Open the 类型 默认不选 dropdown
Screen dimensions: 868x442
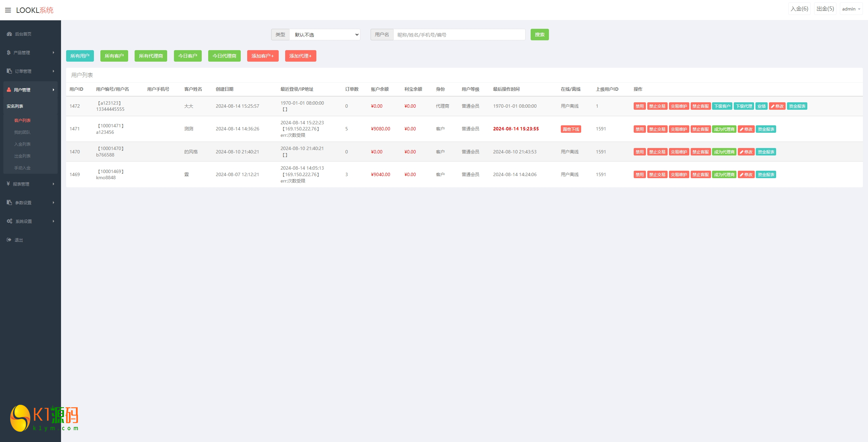[324, 35]
